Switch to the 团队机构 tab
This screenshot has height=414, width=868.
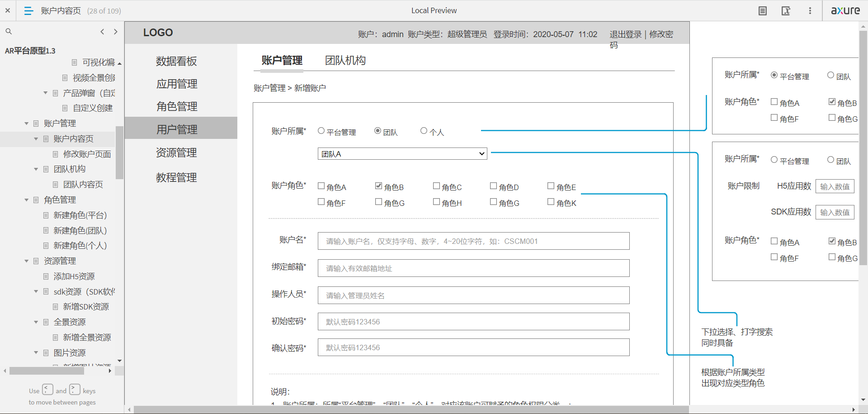coord(345,60)
